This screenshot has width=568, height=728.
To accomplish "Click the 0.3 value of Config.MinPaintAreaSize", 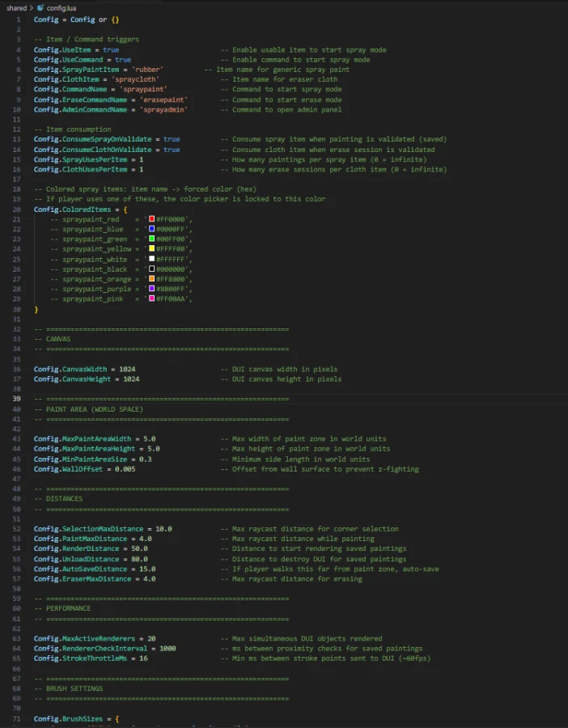I will click(x=146, y=459).
